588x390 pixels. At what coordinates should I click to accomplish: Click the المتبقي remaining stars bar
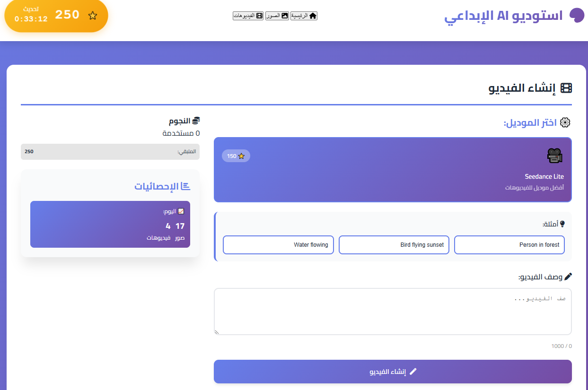click(x=110, y=152)
